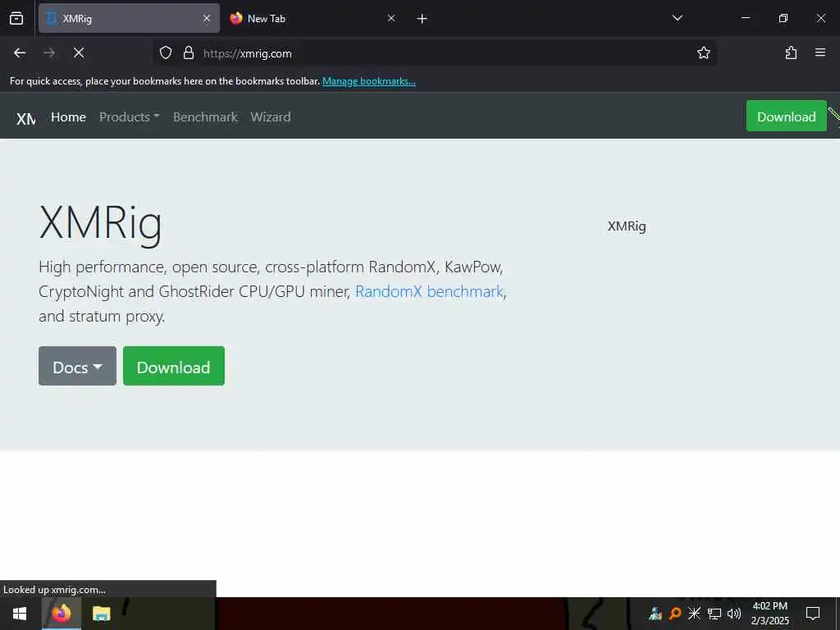Open the clock showing 4:02 PM
The height and width of the screenshot is (630, 840).
click(769, 614)
